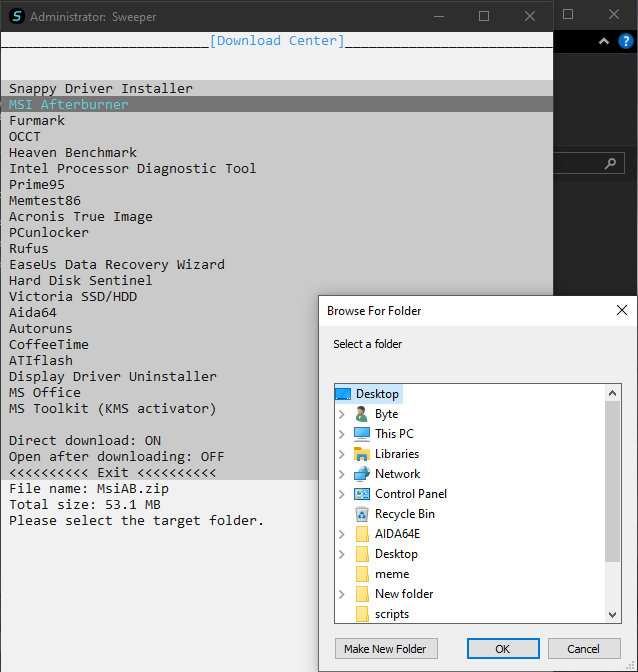Expand the This PC tree node
The height and width of the screenshot is (672, 638).
pyautogui.click(x=341, y=434)
